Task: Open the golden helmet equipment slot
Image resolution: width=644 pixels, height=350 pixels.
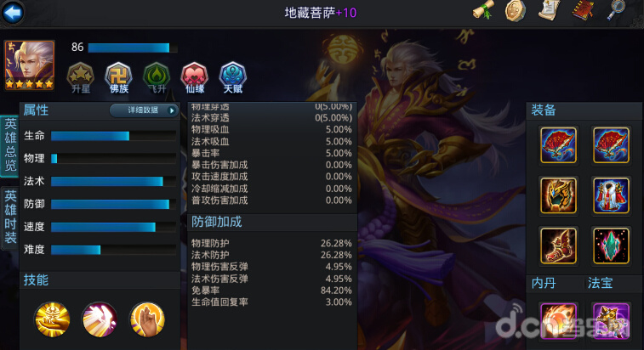Action: (558, 195)
